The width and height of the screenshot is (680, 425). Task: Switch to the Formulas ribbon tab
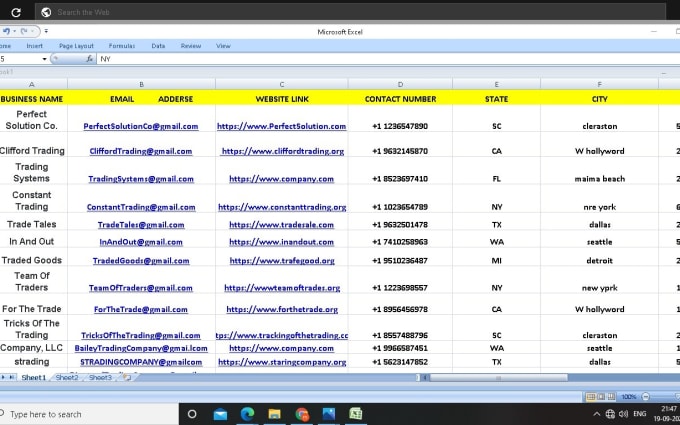tap(121, 46)
